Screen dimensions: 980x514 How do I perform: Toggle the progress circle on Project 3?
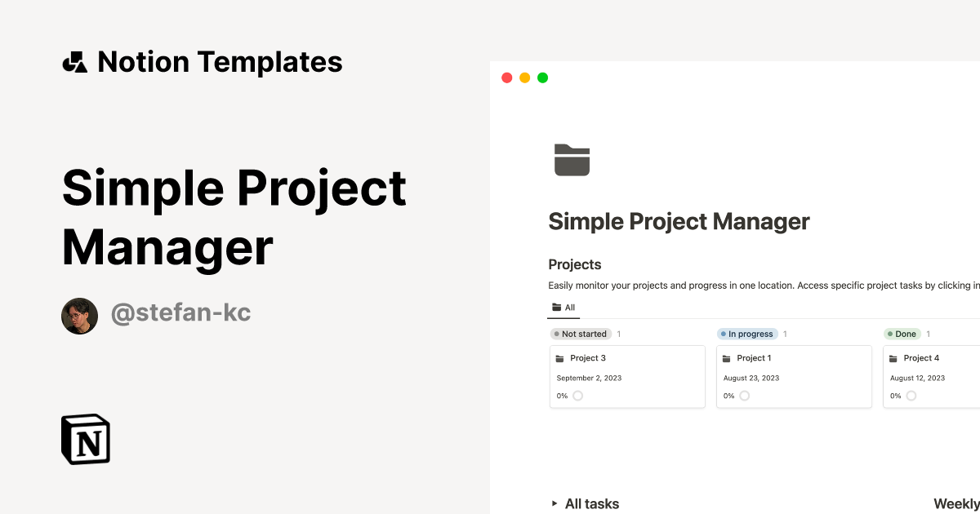[578, 395]
